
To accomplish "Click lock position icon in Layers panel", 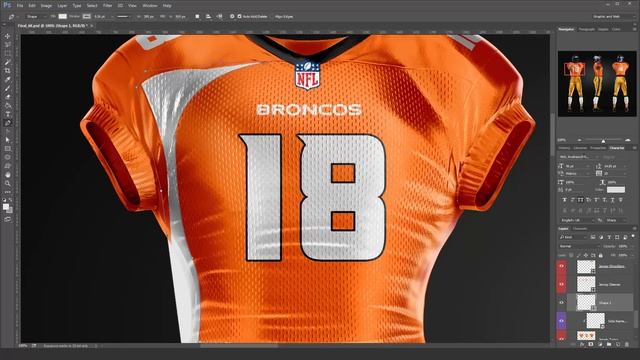I will (x=586, y=255).
